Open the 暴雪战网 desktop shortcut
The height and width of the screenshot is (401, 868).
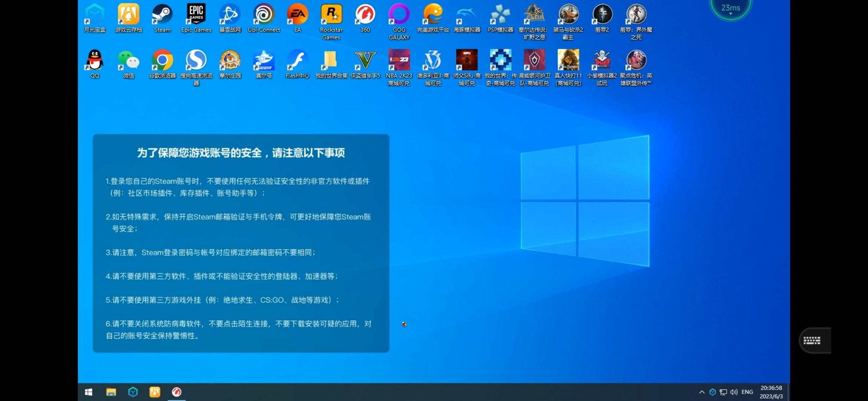tap(230, 18)
